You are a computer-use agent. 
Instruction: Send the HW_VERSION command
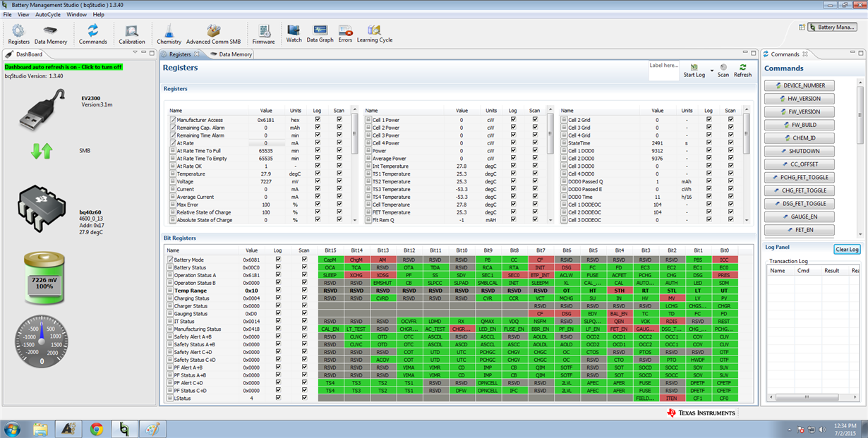[x=800, y=99]
